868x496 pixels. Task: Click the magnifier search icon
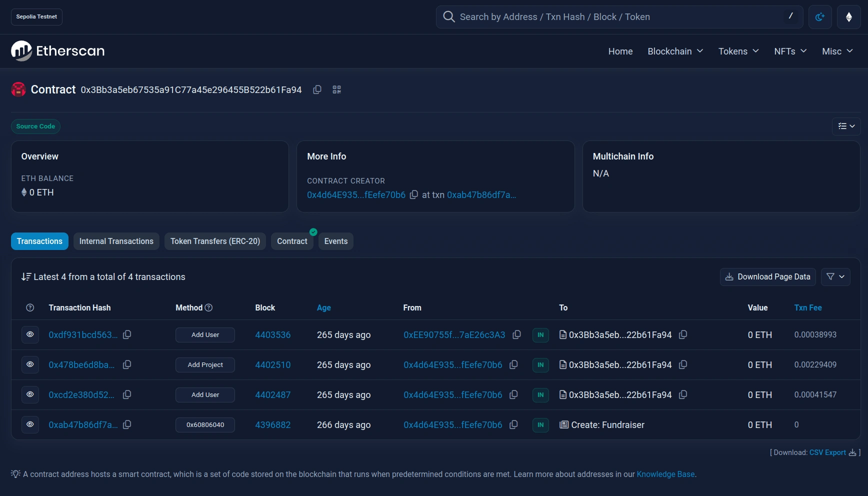click(x=449, y=17)
